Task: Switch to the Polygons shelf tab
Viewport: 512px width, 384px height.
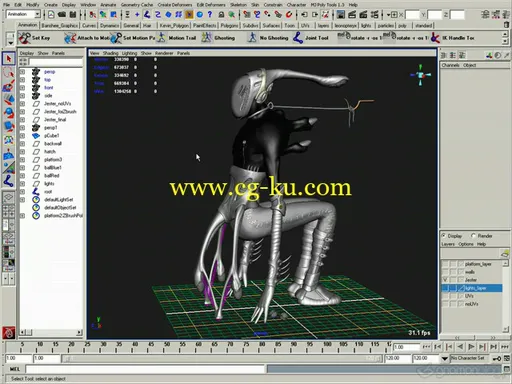Action: click(229, 25)
